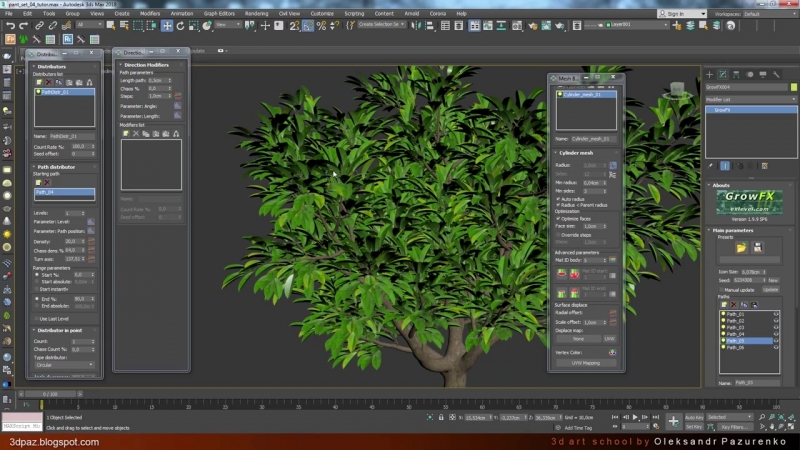Open selection filter All dropdown

click(x=89, y=24)
